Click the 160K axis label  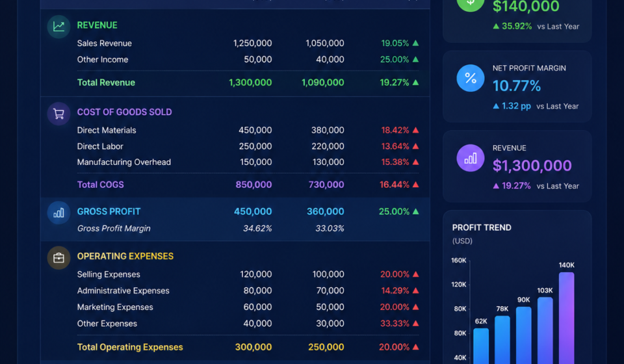pyautogui.click(x=458, y=261)
